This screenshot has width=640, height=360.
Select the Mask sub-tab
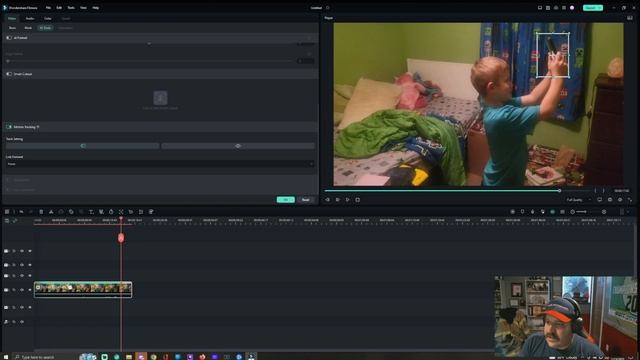(x=28, y=28)
